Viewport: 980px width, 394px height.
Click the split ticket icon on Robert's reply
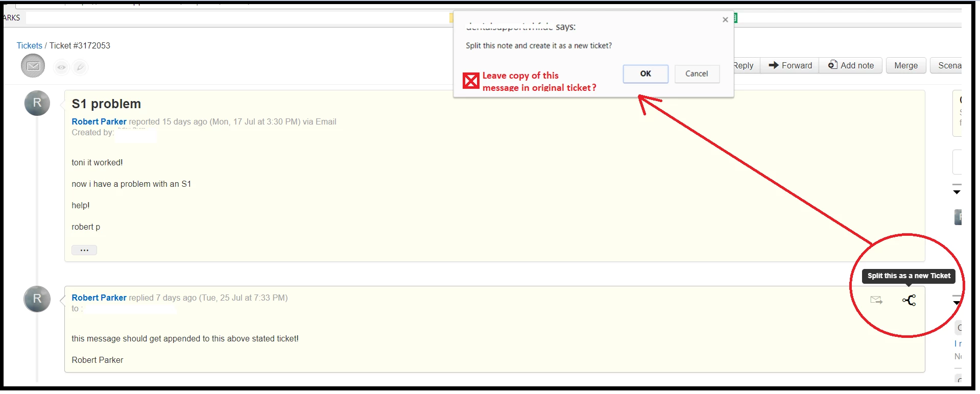pos(909,300)
